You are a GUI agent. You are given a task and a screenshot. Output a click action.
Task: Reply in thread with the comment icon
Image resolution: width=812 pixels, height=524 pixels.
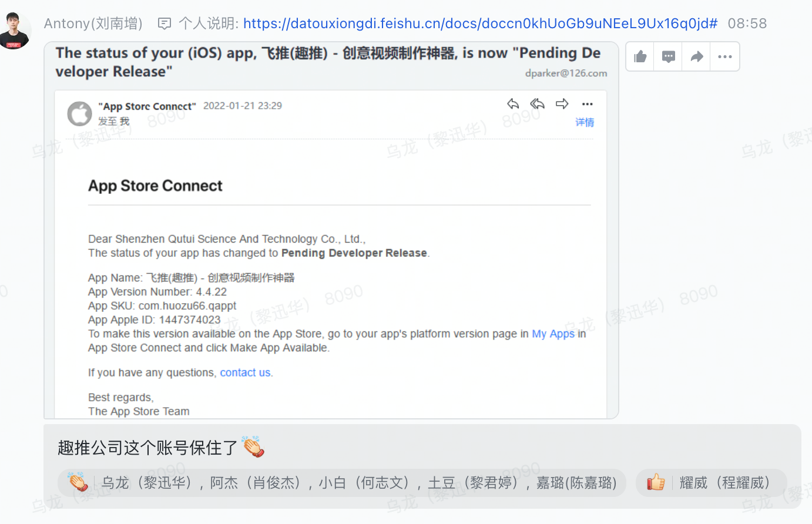pyautogui.click(x=668, y=57)
